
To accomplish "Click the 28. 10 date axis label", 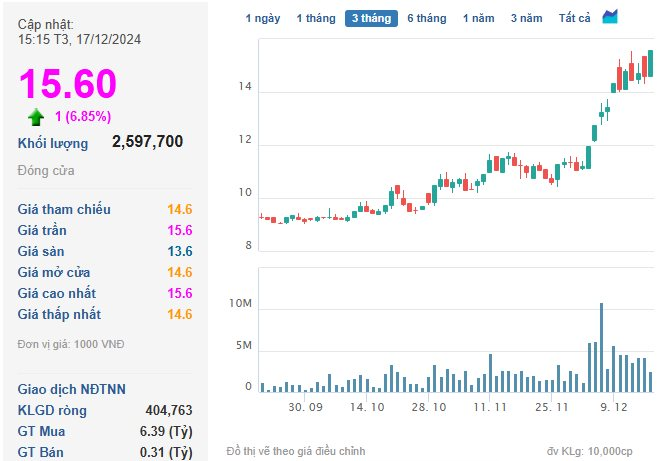I will pyautogui.click(x=429, y=407).
